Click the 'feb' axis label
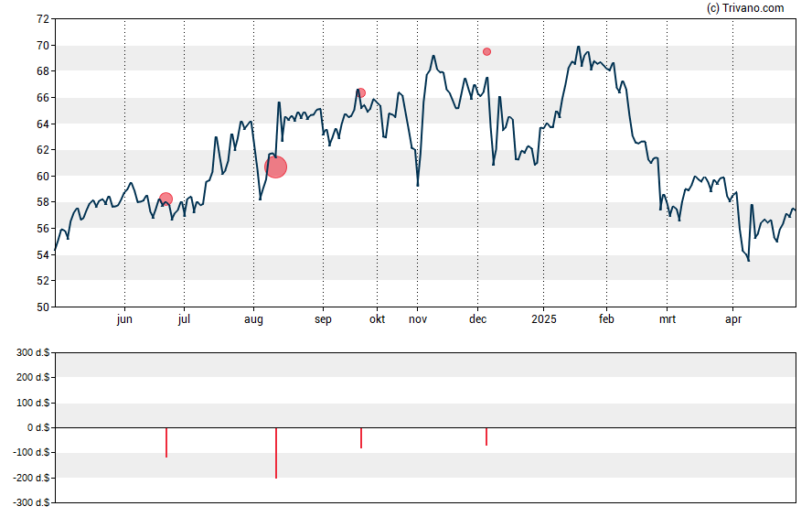Screen dimensions: 812x517 606,319
